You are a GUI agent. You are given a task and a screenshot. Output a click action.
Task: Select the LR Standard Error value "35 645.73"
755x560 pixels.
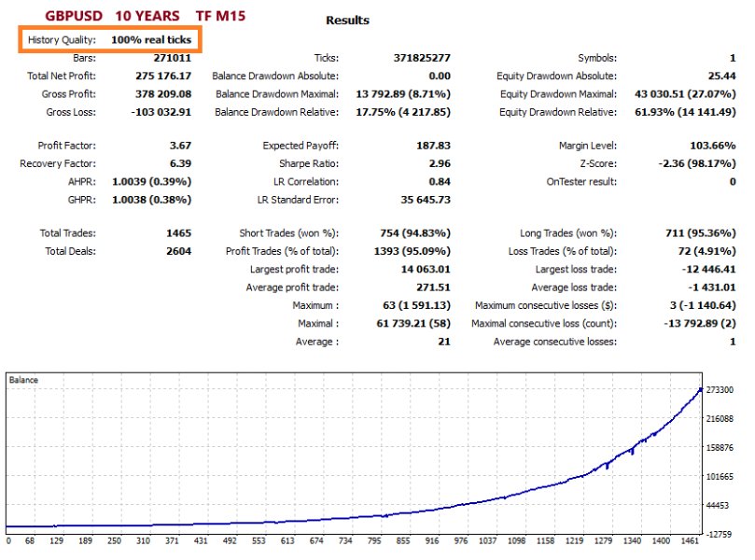426,200
